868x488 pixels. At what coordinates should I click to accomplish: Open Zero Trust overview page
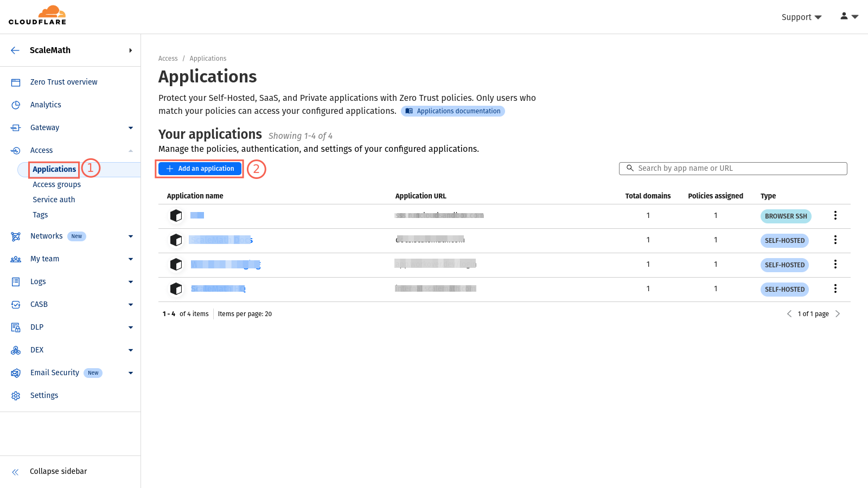coord(63,82)
